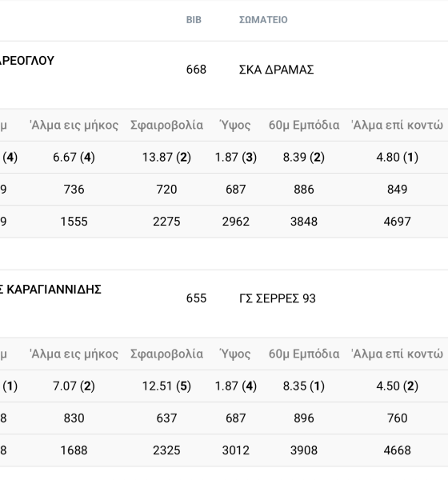The height and width of the screenshot is (480, 448).
Task: Select the 7.07 (2) long jump result
Action: 74,386
